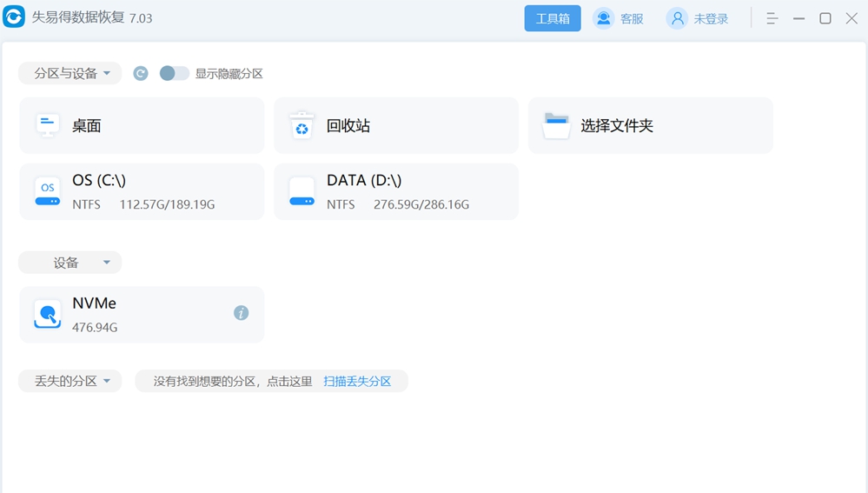Click the 显示隐藏分区 label
868x493 pixels.
click(x=229, y=74)
